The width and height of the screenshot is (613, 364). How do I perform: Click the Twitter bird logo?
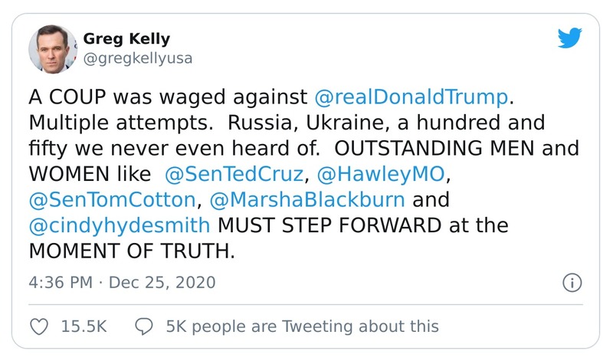click(x=569, y=39)
